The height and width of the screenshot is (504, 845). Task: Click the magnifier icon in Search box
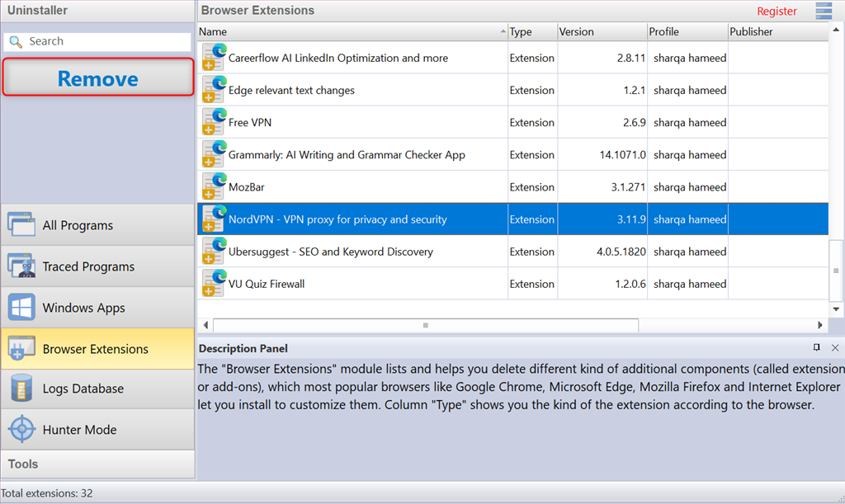[16, 41]
